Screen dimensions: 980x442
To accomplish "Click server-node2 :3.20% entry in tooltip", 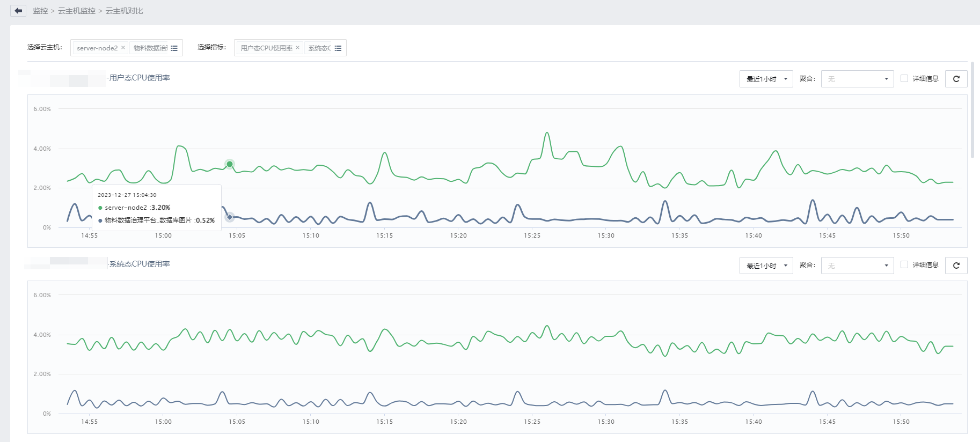I will [134, 208].
